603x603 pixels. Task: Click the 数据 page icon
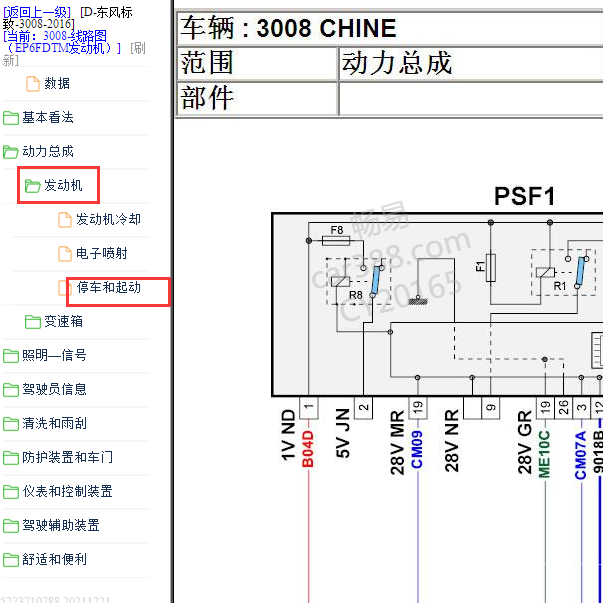(x=33, y=84)
